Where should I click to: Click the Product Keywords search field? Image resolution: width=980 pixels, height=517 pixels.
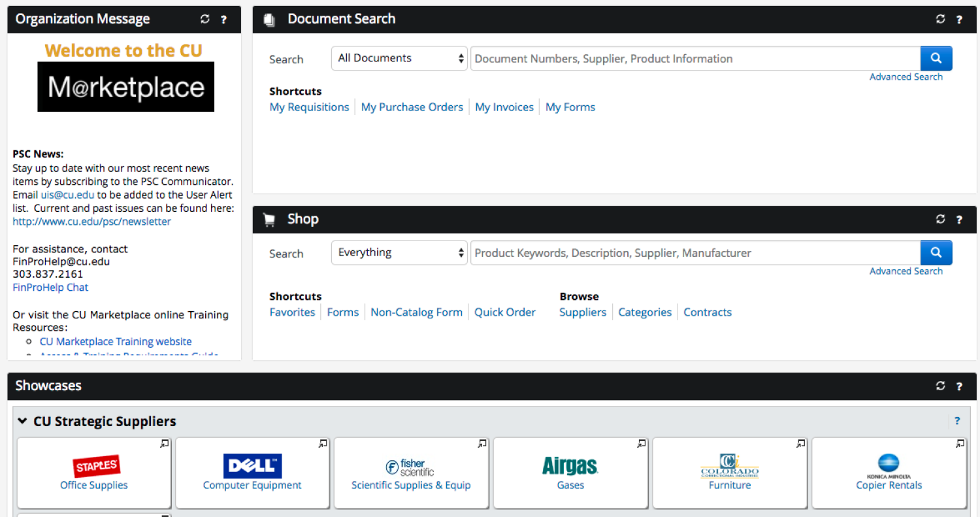pyautogui.click(x=695, y=252)
